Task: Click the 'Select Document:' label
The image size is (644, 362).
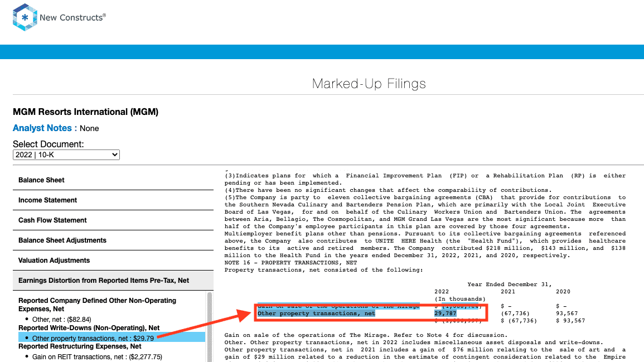Action: [48, 144]
